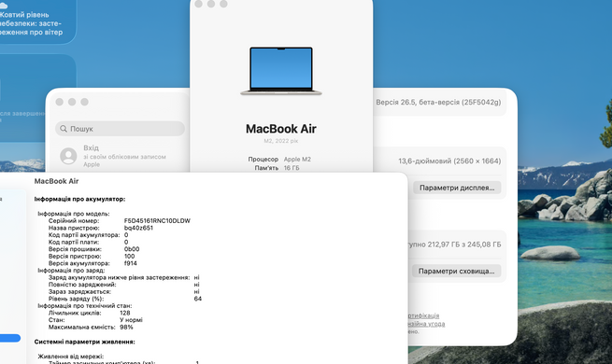Select the serial number F5D45161RNC10DLDW
The width and height of the screenshot is (612, 364).
[x=157, y=220]
